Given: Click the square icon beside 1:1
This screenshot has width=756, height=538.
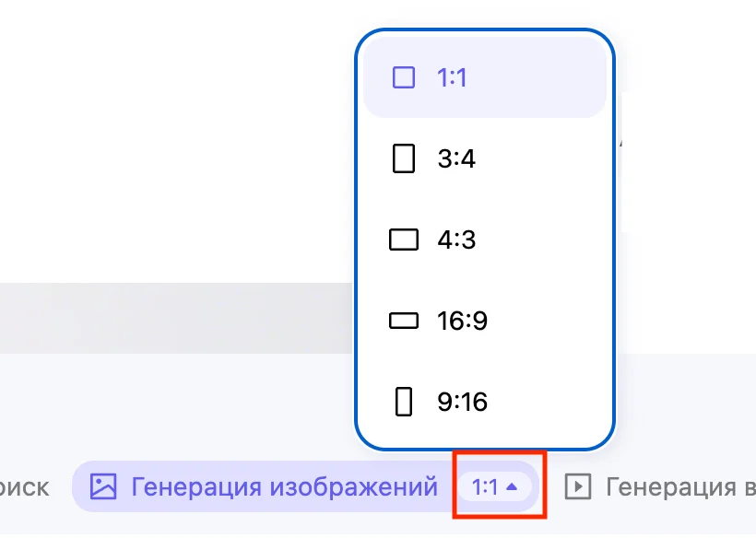Looking at the screenshot, I should point(404,77).
